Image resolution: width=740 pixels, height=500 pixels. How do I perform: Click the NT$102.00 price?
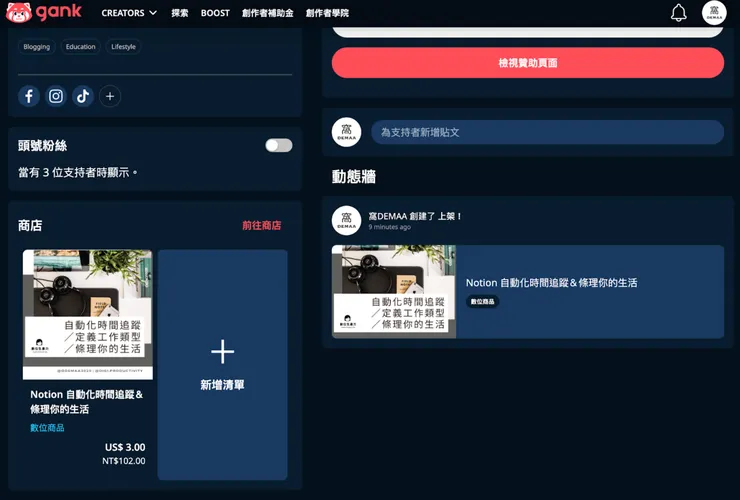[124, 461]
